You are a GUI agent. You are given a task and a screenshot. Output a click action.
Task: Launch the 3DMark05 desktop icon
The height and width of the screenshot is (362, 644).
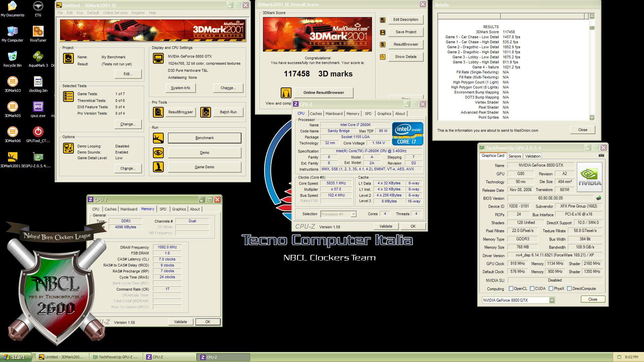pos(12,110)
